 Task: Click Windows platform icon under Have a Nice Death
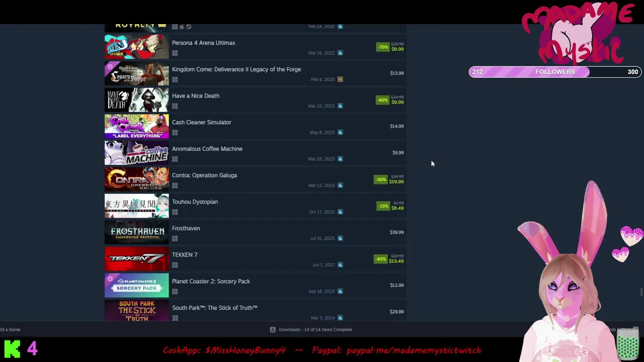(x=175, y=106)
